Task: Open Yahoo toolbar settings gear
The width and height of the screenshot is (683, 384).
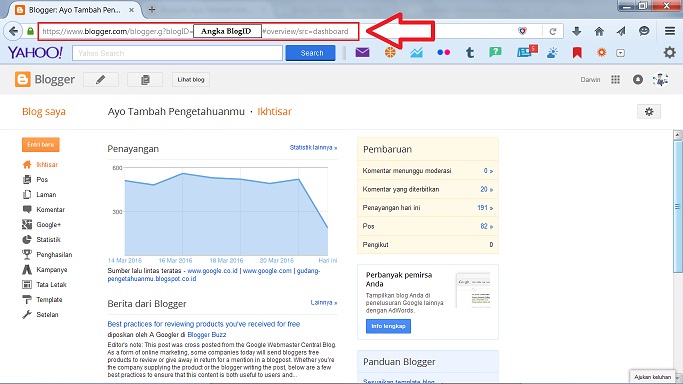Action: point(669,53)
